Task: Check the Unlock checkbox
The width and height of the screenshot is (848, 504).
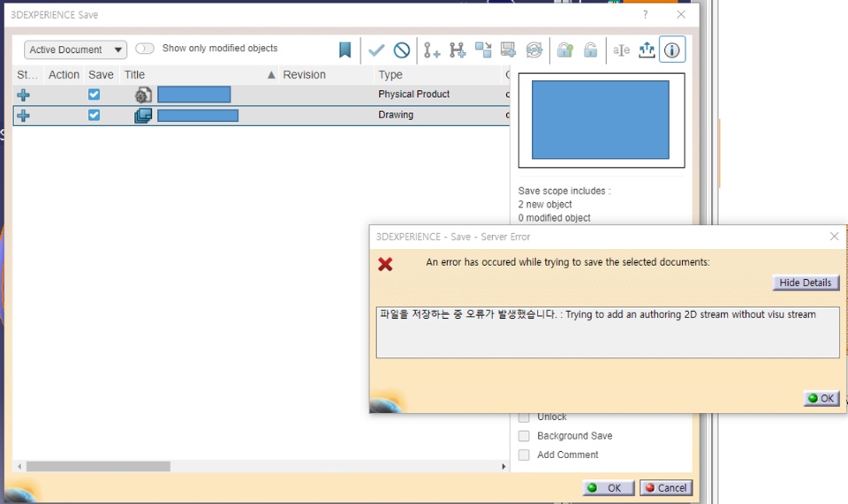Action: click(x=524, y=417)
